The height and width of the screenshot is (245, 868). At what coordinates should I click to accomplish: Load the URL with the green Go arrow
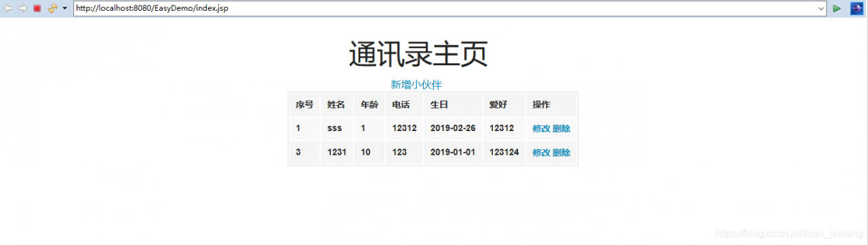click(x=837, y=8)
